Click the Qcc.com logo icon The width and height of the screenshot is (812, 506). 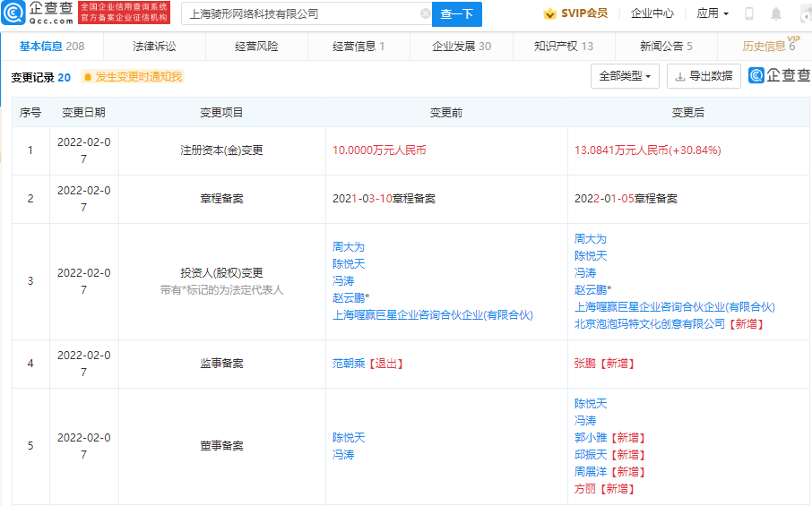(x=14, y=13)
